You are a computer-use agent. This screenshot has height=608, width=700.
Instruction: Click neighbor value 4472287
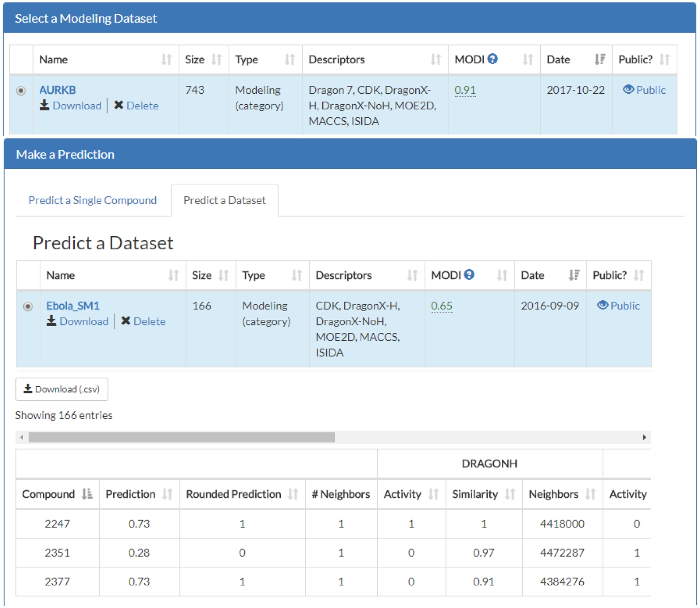click(x=562, y=553)
